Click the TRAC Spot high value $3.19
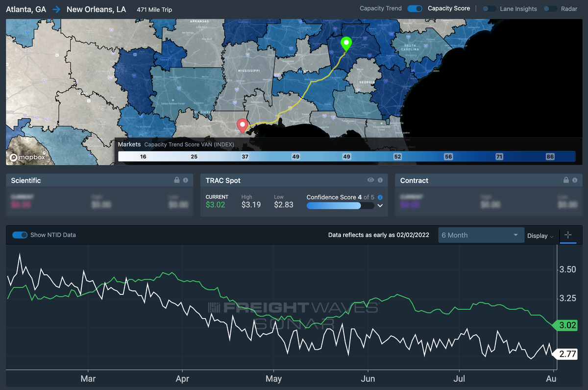This screenshot has width=588, height=390. pyautogui.click(x=251, y=205)
